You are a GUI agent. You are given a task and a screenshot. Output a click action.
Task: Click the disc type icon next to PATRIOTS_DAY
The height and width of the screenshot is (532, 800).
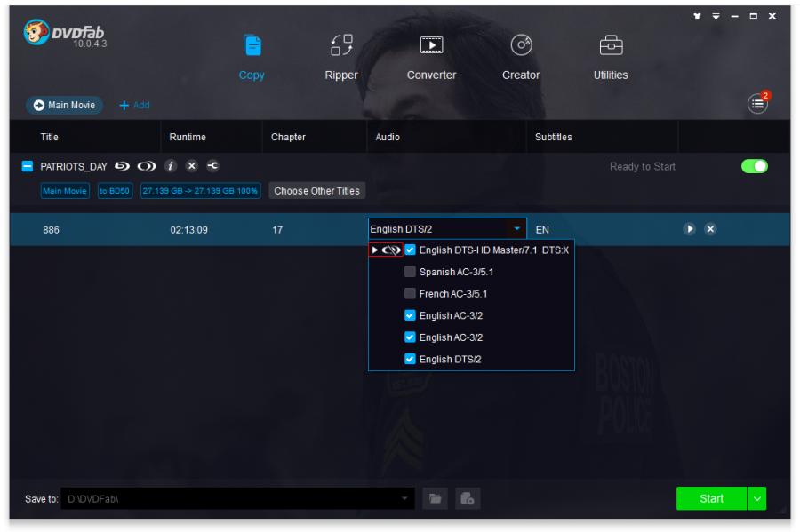click(147, 166)
